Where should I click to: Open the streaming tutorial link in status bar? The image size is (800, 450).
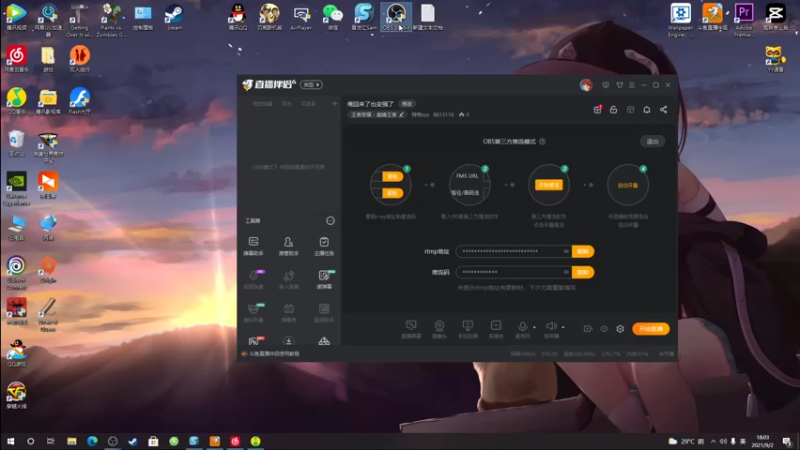pyautogui.click(x=274, y=354)
